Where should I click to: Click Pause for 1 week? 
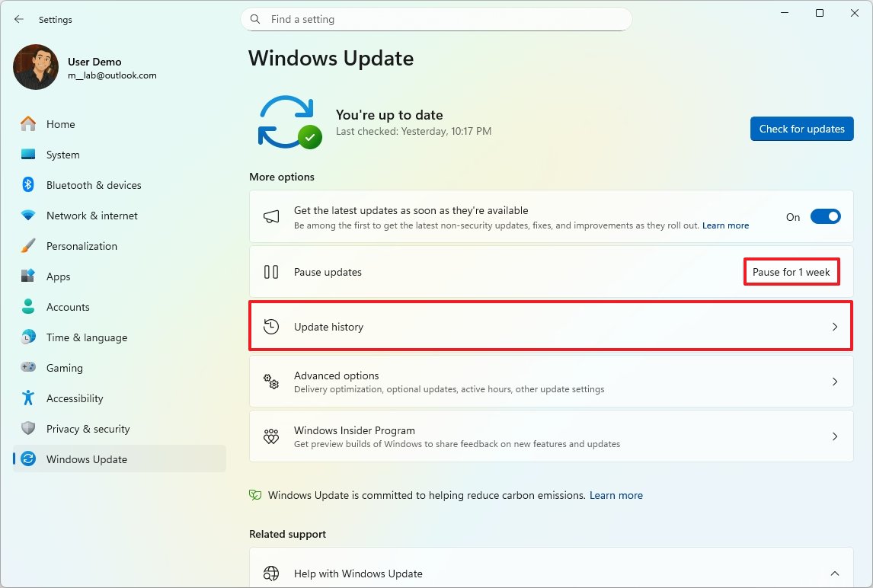point(791,271)
